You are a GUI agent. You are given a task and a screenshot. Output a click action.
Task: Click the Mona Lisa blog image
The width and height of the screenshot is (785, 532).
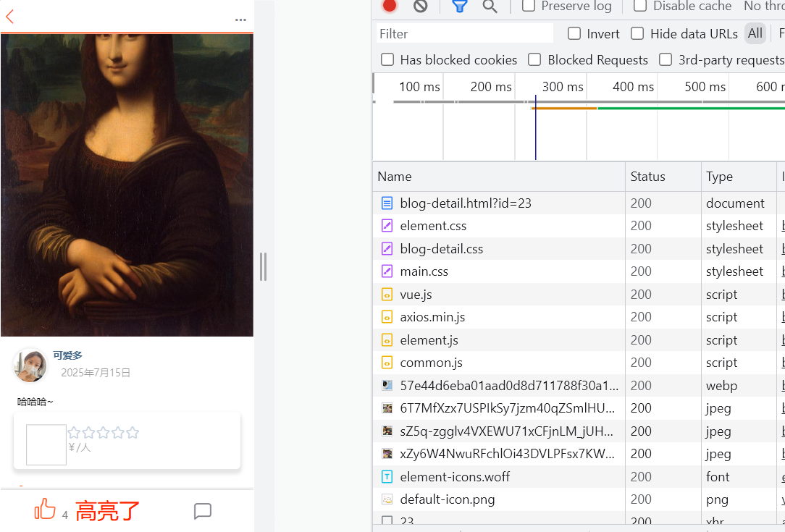point(127,185)
